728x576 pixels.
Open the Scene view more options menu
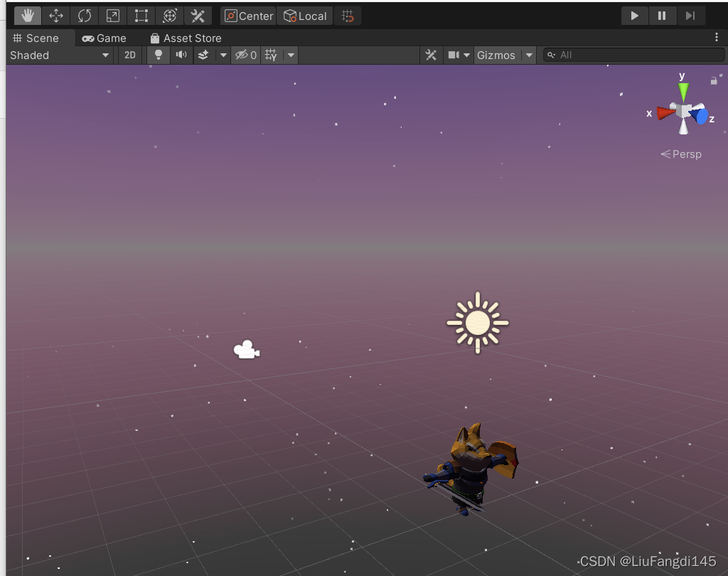[x=717, y=38]
